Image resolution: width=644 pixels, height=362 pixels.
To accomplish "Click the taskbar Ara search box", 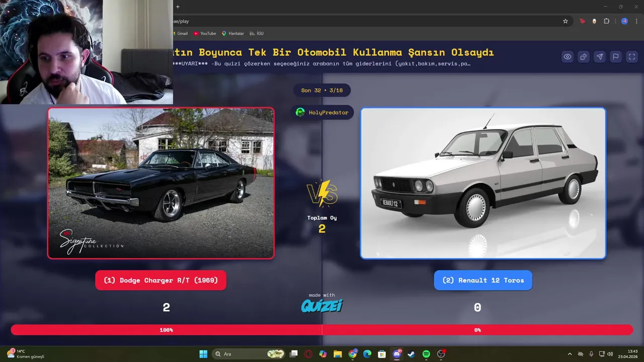I will tap(249, 354).
